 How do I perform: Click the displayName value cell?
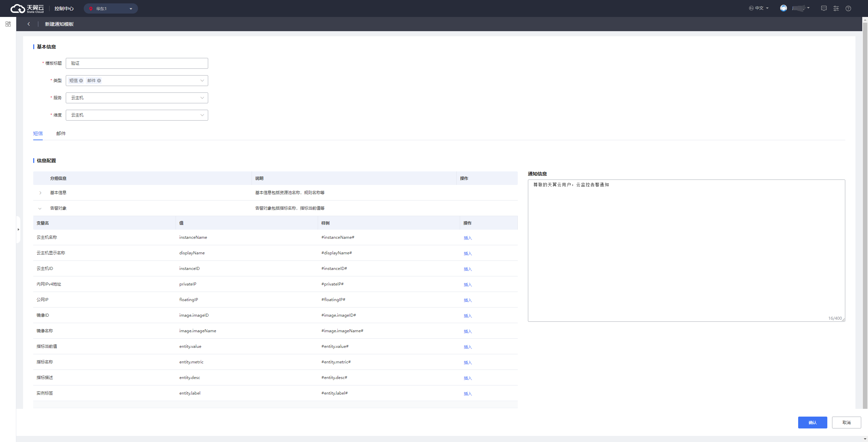pos(192,253)
